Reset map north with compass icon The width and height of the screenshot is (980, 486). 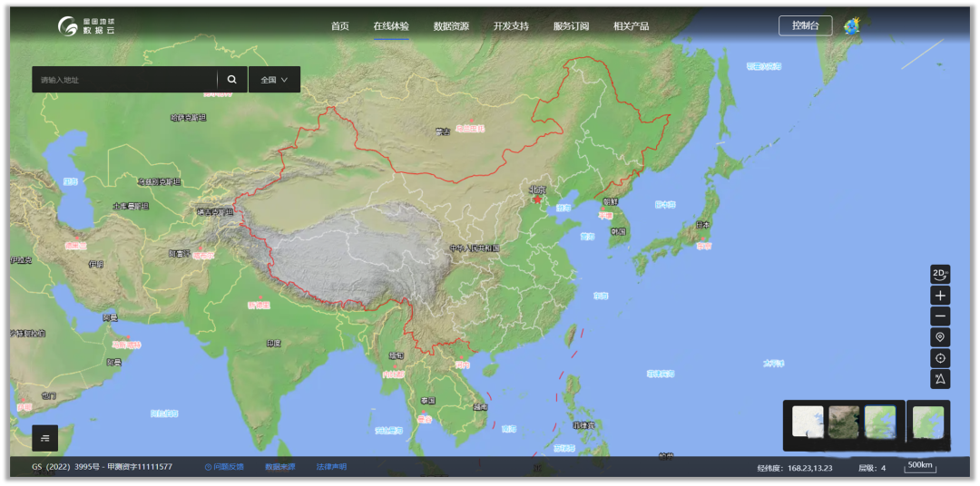[x=940, y=379]
